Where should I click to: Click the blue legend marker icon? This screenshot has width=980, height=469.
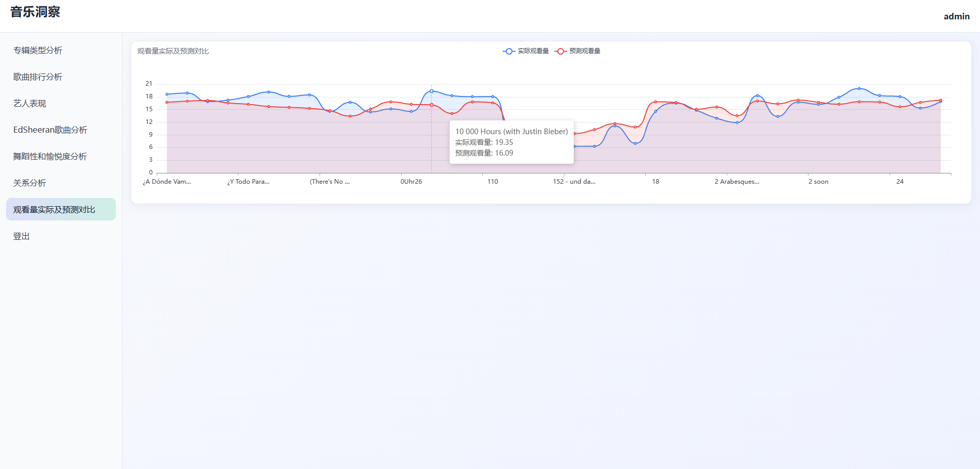pyautogui.click(x=508, y=51)
